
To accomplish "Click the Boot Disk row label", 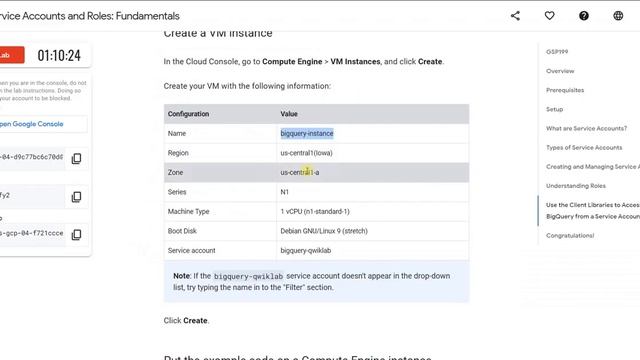I will coord(182,231).
